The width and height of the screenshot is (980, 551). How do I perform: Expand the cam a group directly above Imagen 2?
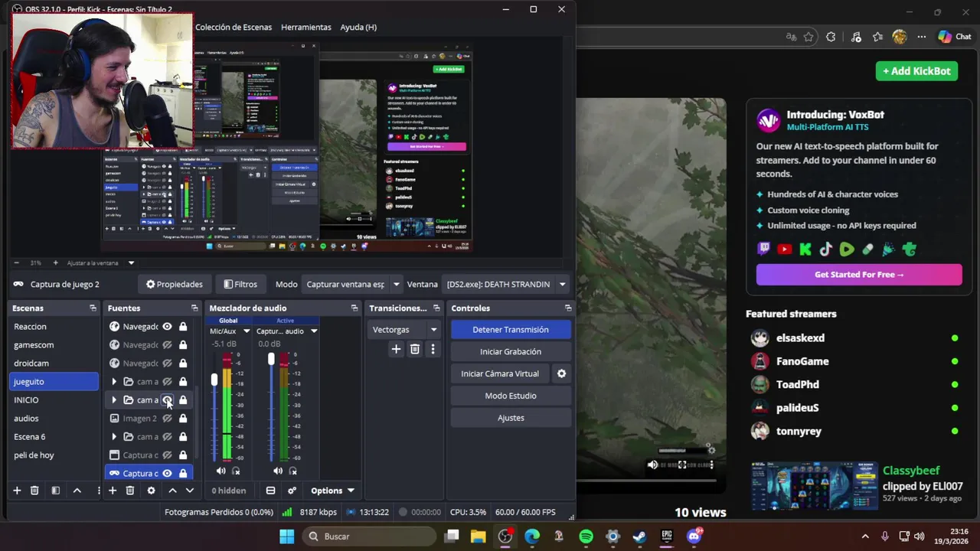[114, 400]
